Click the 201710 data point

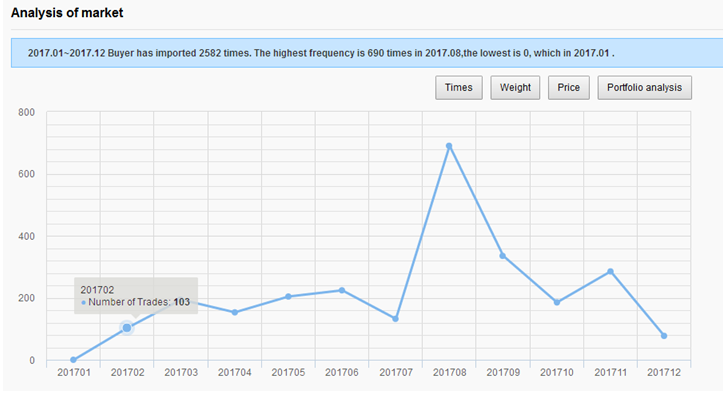[x=557, y=303]
